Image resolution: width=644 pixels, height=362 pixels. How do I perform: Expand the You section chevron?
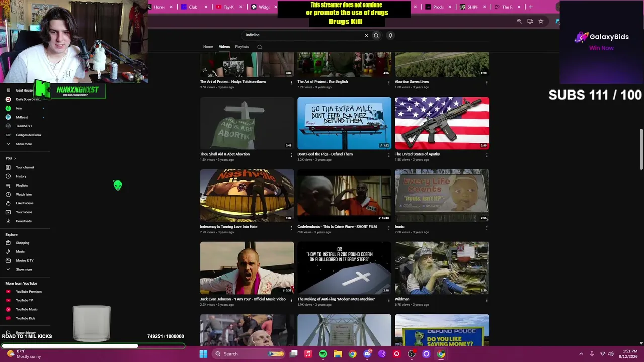(x=15, y=158)
